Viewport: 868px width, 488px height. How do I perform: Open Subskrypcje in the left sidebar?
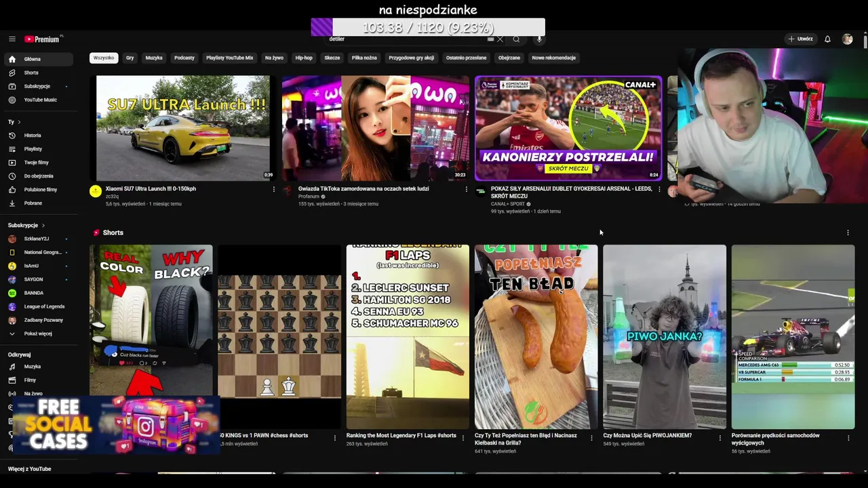click(x=38, y=86)
